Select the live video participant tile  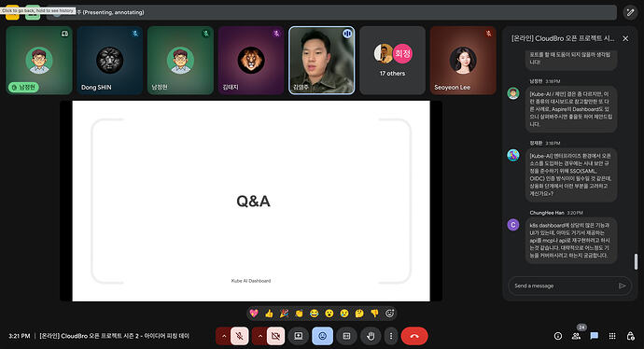click(322, 61)
